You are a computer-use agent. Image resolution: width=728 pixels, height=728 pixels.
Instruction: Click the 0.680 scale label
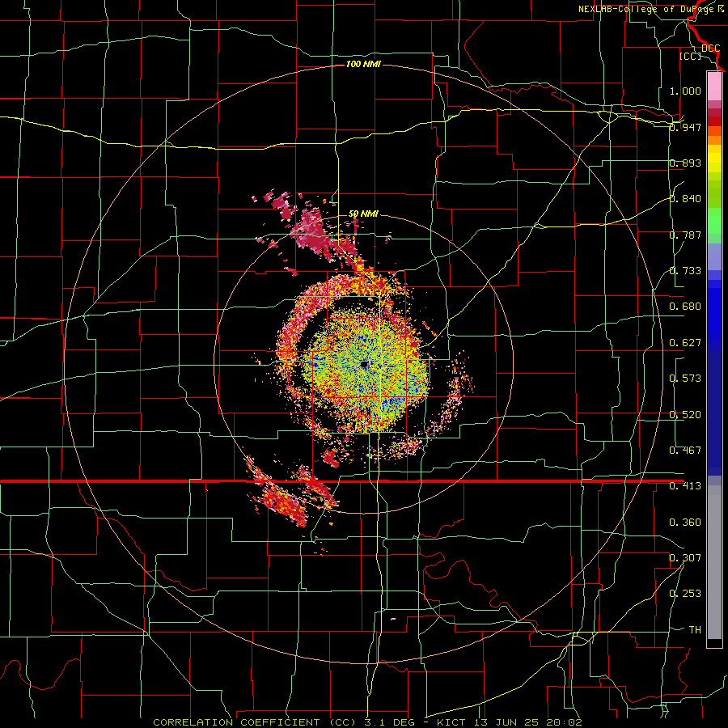[685, 307]
